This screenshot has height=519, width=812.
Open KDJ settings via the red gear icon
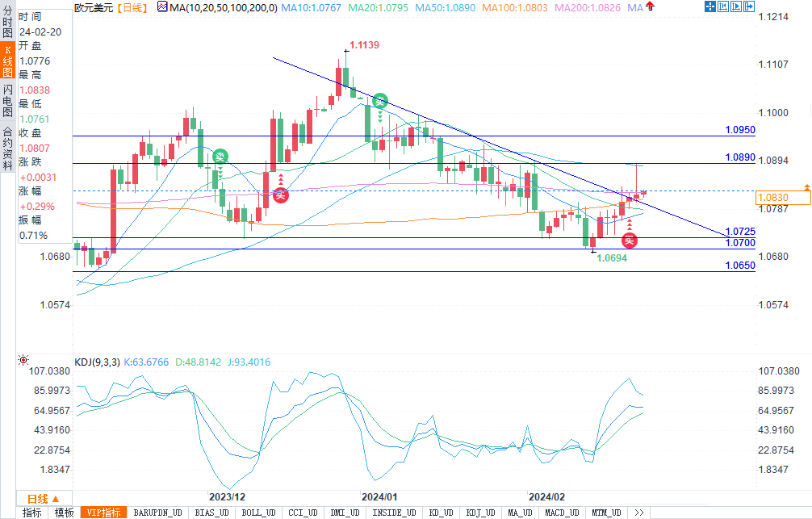(x=23, y=361)
